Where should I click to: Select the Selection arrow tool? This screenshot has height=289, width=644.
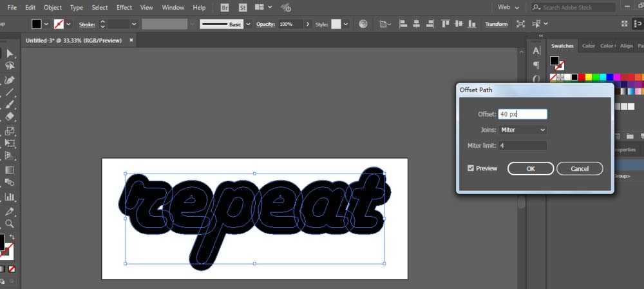(x=10, y=54)
